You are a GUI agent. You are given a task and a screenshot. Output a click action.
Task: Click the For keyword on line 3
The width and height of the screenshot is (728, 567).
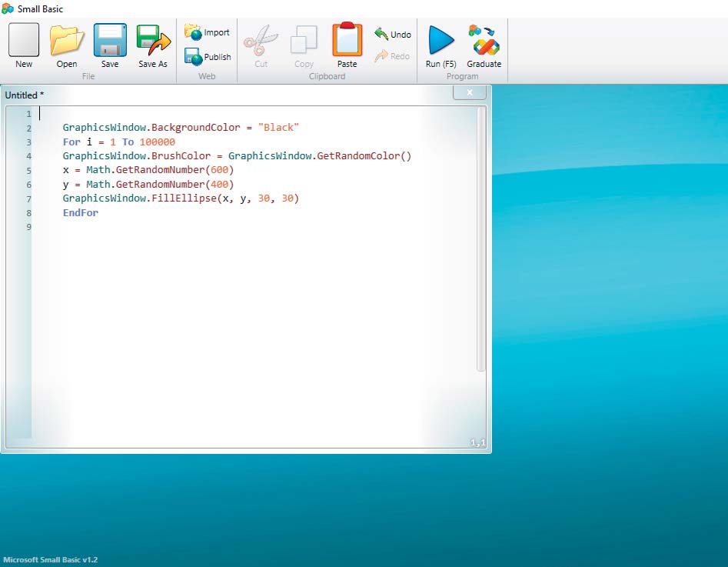click(71, 142)
